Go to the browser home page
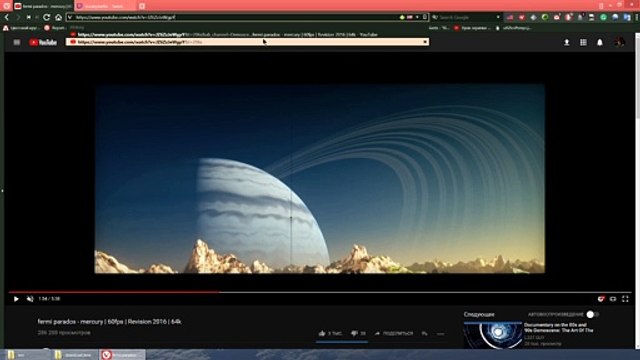Viewport: 640px width, 360px height. coord(58,17)
